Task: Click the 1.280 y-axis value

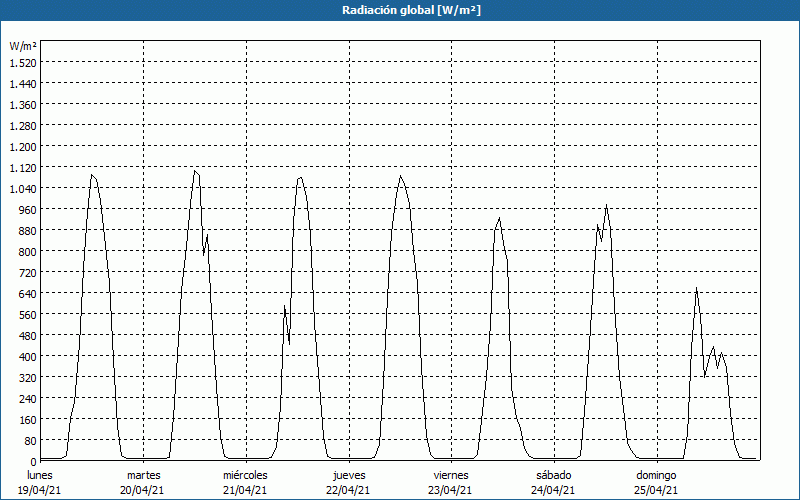Action: [x=23, y=126]
